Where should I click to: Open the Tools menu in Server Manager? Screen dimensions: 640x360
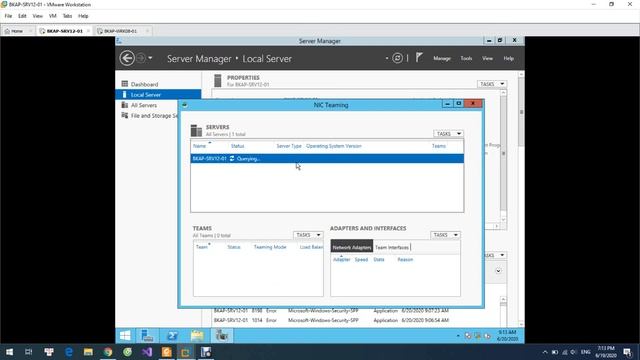466,58
